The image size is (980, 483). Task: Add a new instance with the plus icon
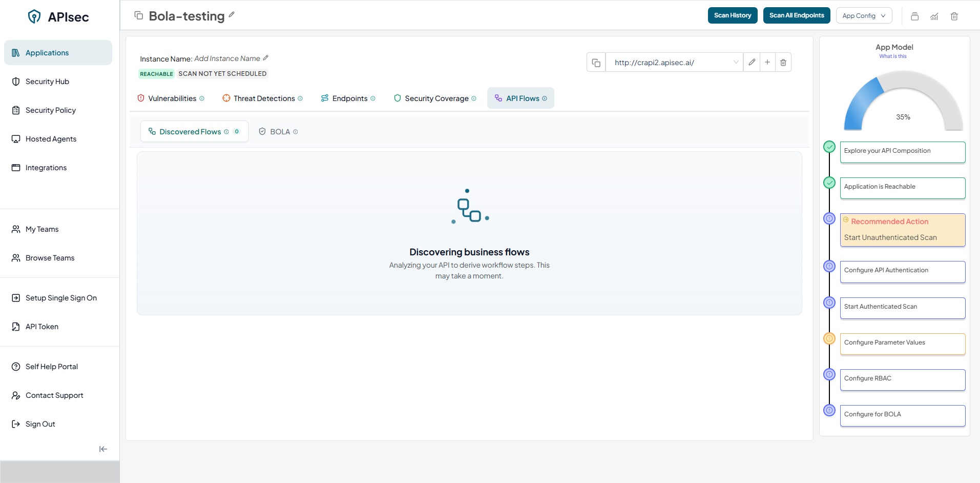(x=767, y=63)
